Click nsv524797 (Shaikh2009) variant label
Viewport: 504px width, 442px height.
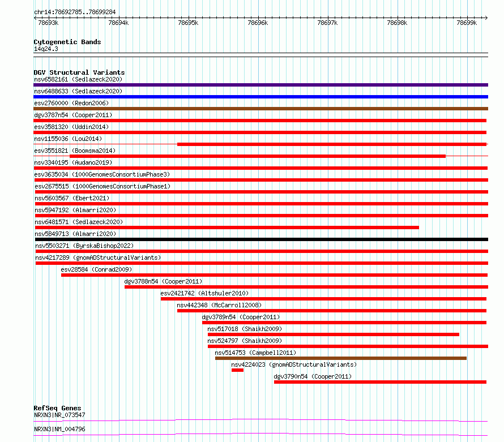(x=245, y=341)
